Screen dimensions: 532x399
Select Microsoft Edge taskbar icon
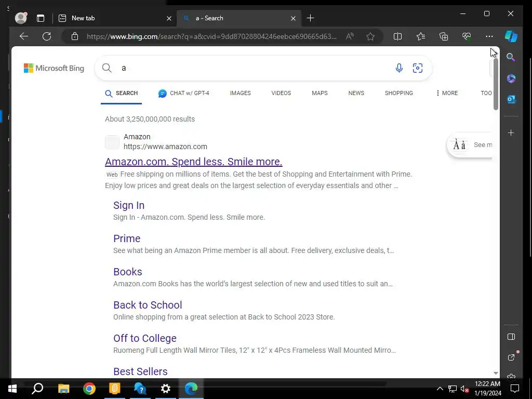tap(191, 389)
